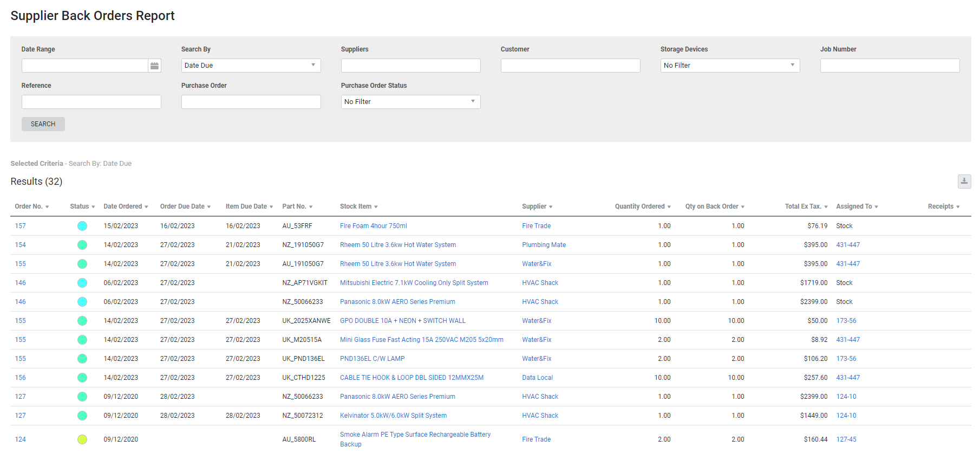Sort by Item Due Date column
Screen dimensions: 980x453
coord(249,206)
